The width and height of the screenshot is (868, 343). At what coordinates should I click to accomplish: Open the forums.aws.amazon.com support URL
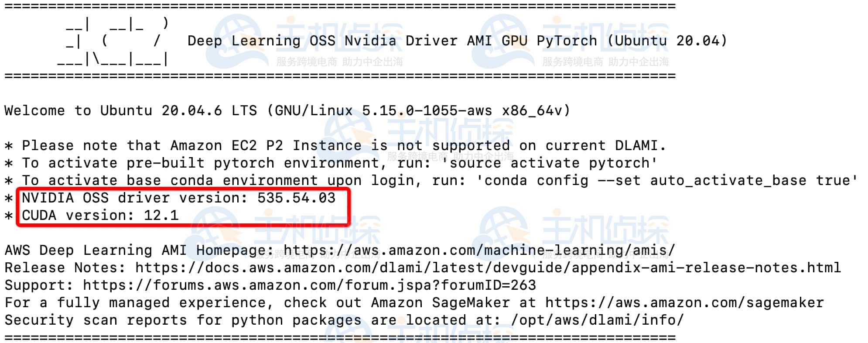pyautogui.click(x=309, y=285)
